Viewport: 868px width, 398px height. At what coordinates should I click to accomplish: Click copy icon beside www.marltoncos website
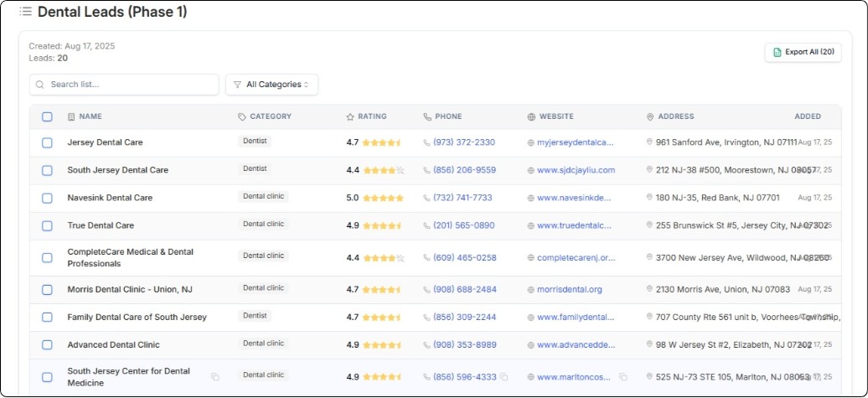[623, 377]
